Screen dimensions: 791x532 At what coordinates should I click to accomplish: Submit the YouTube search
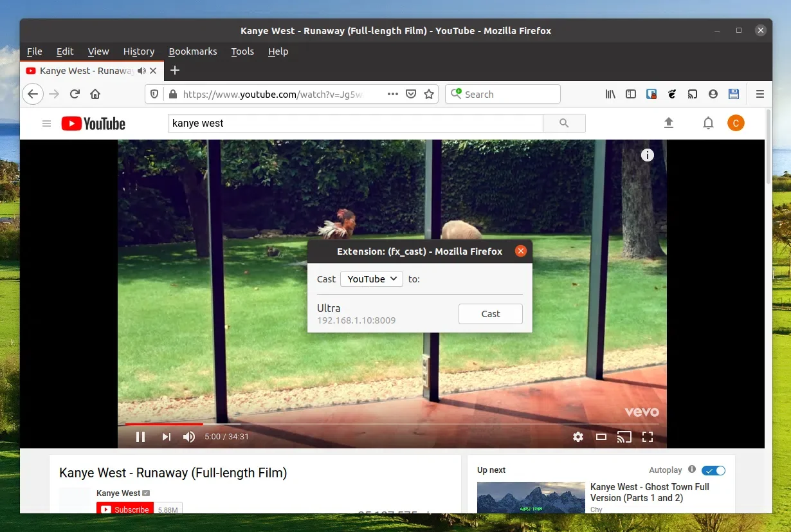[x=564, y=123]
